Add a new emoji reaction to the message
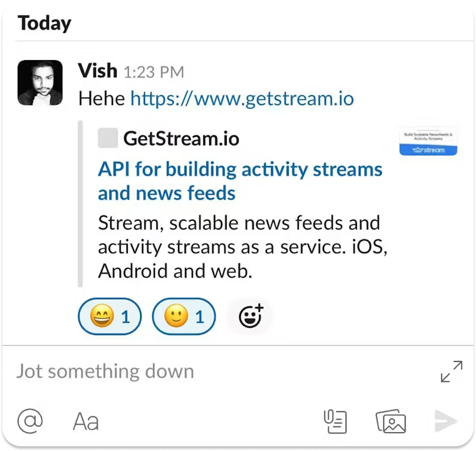Viewport: 476px width, 451px height. pos(250,316)
